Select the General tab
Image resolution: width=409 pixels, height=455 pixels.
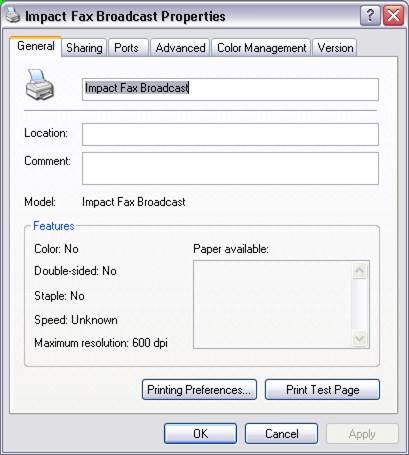click(36, 46)
